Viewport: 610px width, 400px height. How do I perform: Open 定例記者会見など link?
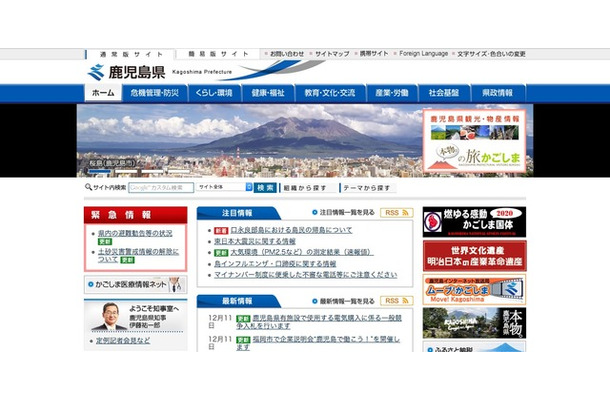tap(123, 340)
